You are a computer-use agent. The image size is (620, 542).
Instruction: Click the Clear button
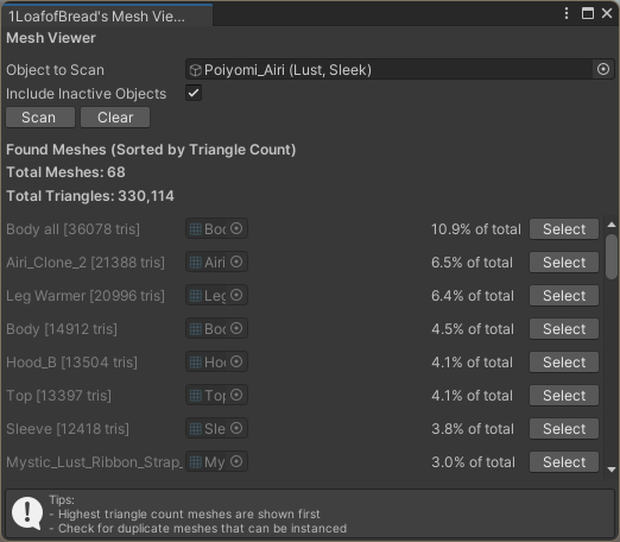115,117
